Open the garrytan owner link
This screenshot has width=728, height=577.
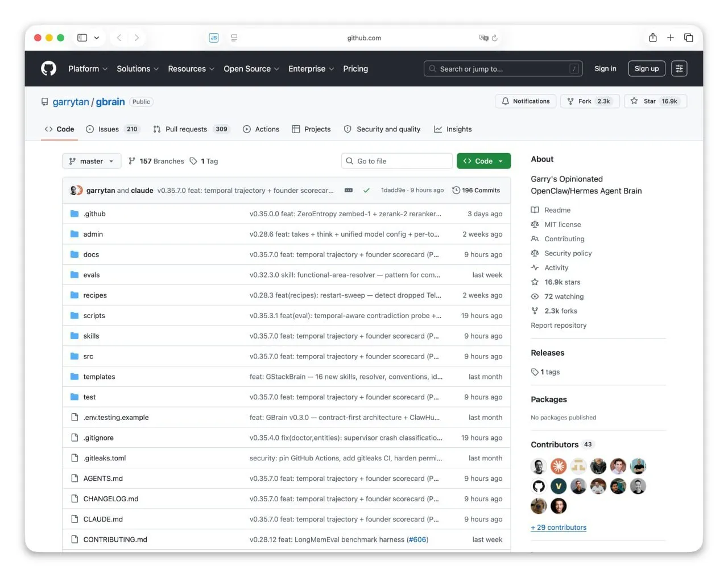click(x=71, y=102)
